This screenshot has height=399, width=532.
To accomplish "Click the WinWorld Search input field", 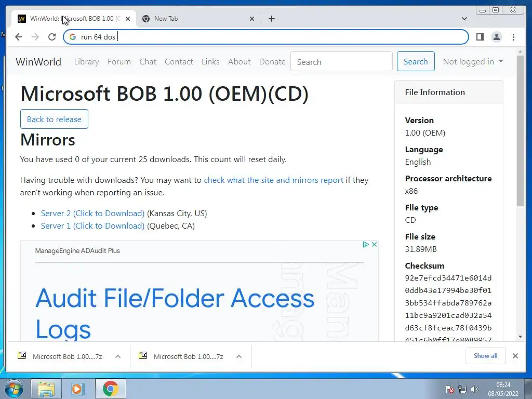I will coord(341,62).
